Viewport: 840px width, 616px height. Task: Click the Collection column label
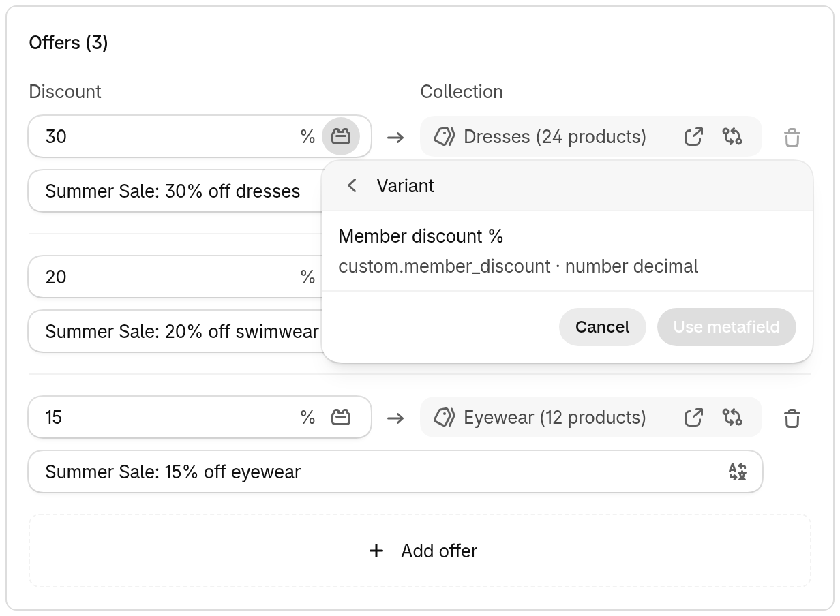coord(462,91)
